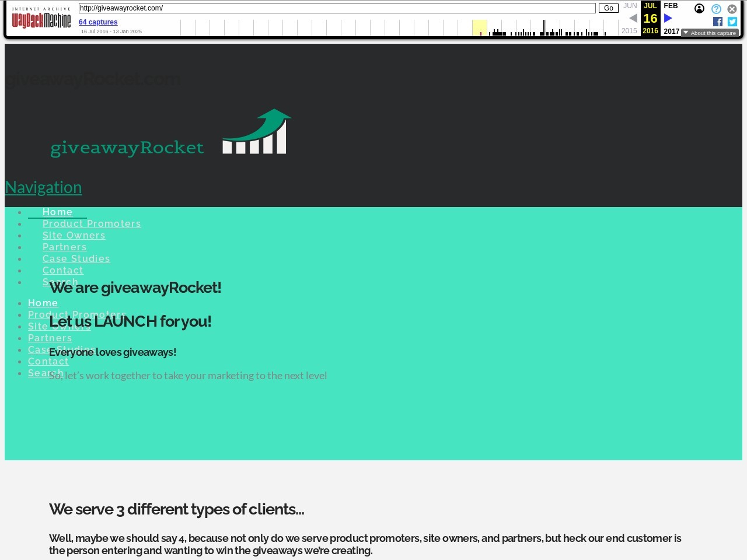Click the 16 Jul 2016 - 13 Jan 2025 range text

tap(111, 32)
